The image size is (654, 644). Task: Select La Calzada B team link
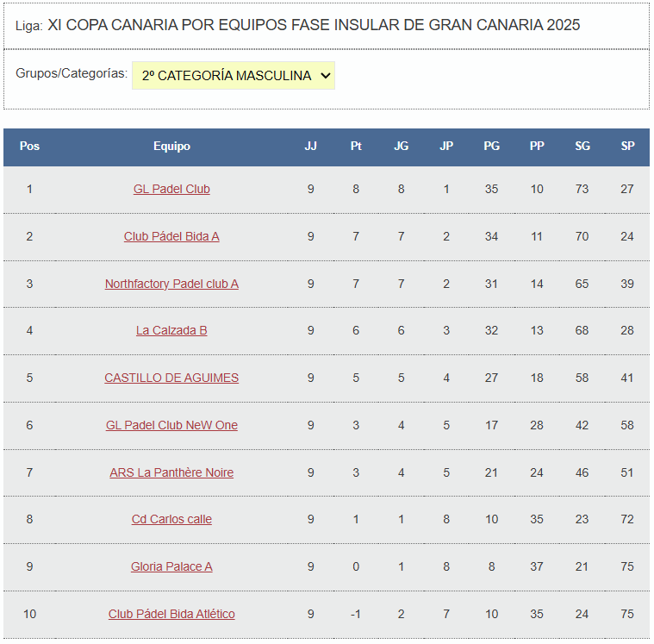point(171,330)
